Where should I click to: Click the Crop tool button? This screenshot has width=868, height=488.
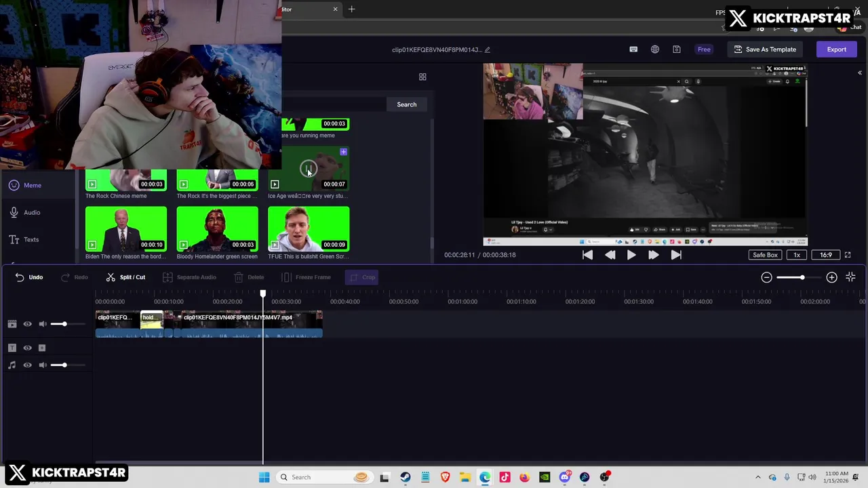click(x=361, y=277)
